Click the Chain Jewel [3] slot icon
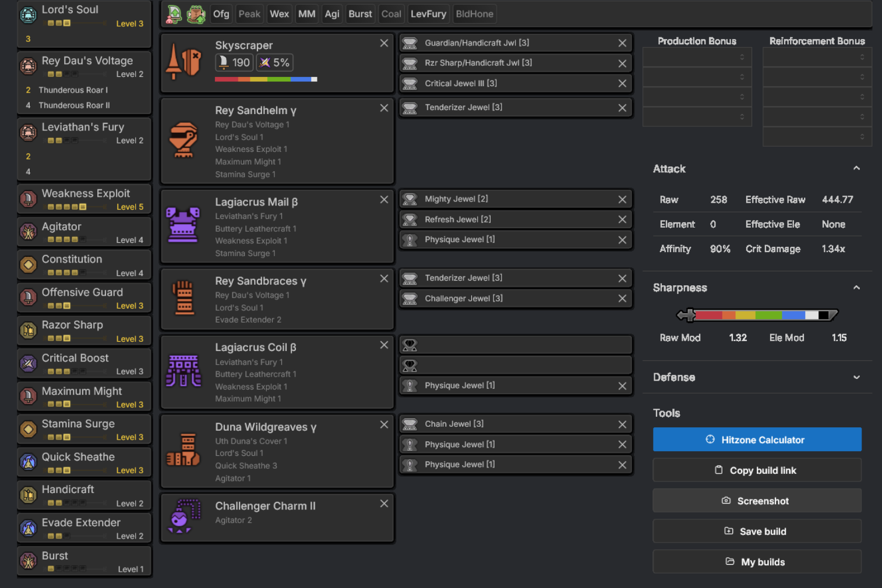The width and height of the screenshot is (882, 588). [x=410, y=424]
